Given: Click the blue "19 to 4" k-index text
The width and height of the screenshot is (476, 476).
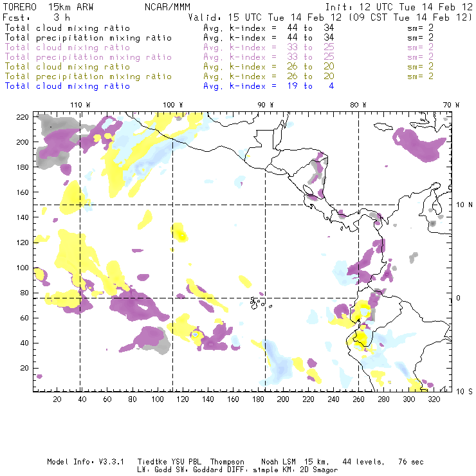Looking at the screenshot, I should (x=310, y=86).
